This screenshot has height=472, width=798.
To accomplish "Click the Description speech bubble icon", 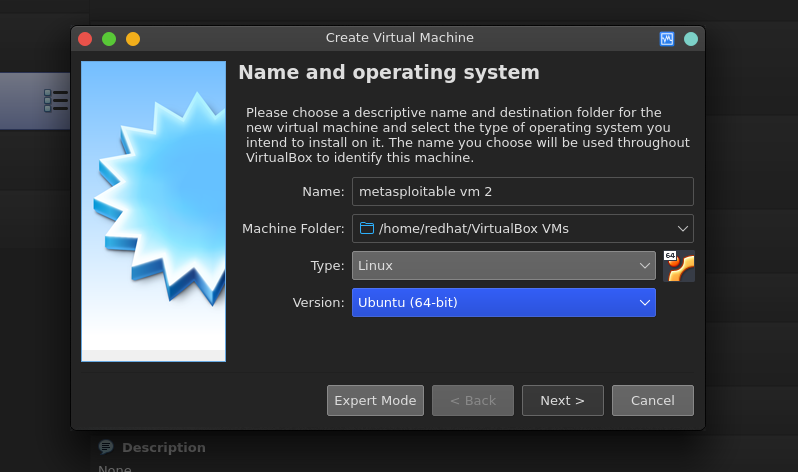I will click(106, 447).
